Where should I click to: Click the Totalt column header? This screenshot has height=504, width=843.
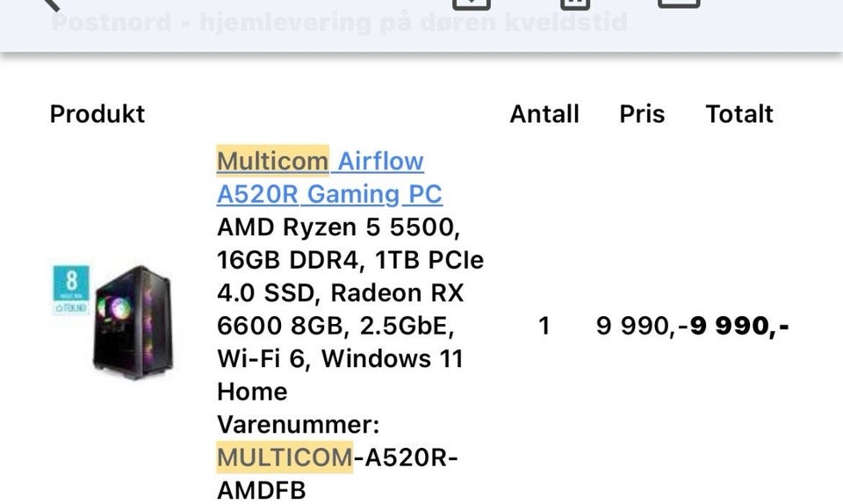click(x=739, y=114)
